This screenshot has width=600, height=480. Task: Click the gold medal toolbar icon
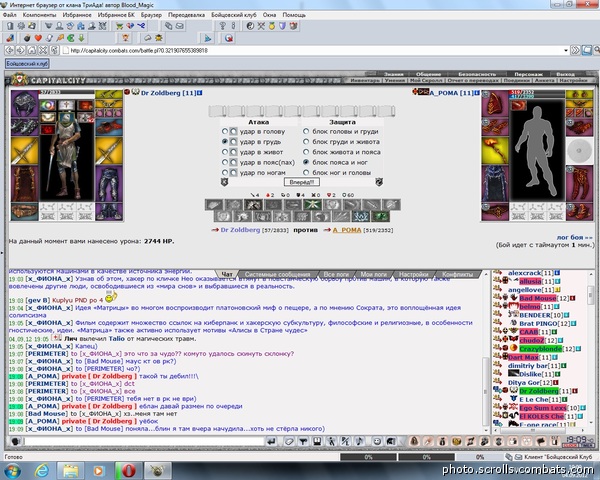click(272, 26)
